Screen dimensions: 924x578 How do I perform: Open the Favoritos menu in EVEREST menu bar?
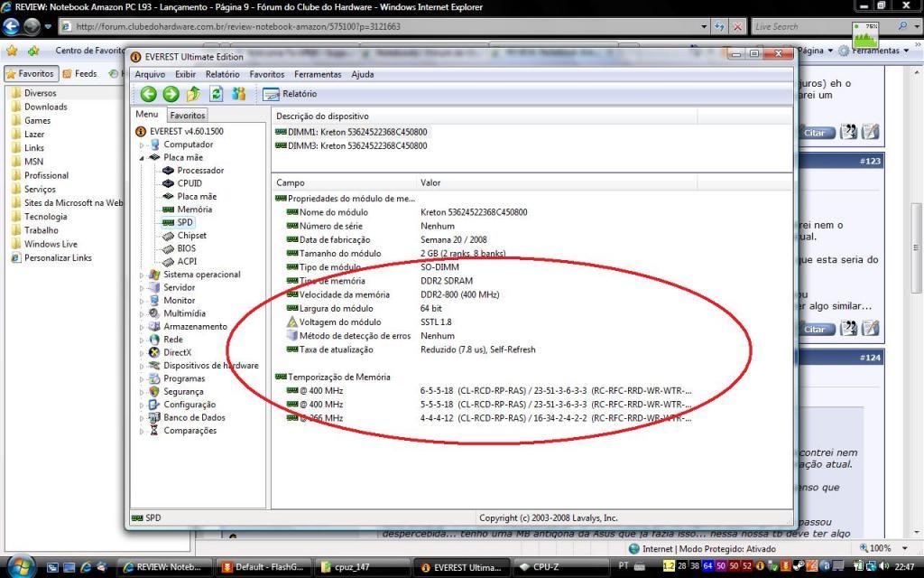(x=267, y=74)
